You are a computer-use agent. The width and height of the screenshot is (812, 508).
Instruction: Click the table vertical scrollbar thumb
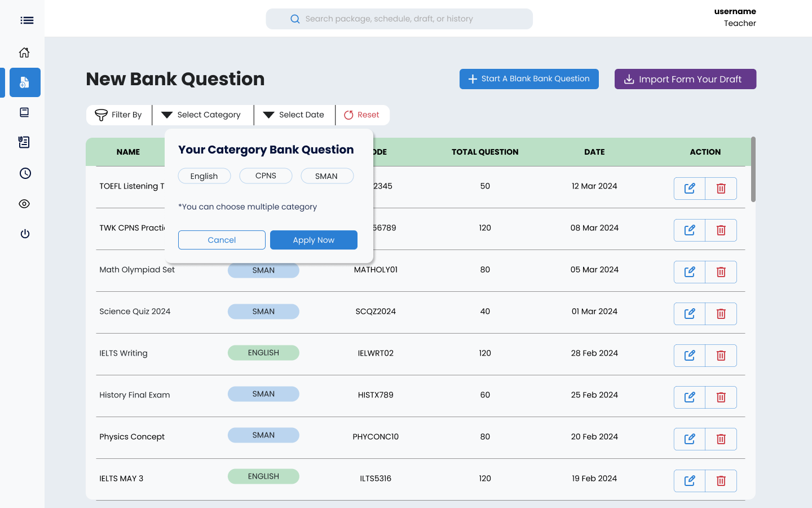point(753,169)
